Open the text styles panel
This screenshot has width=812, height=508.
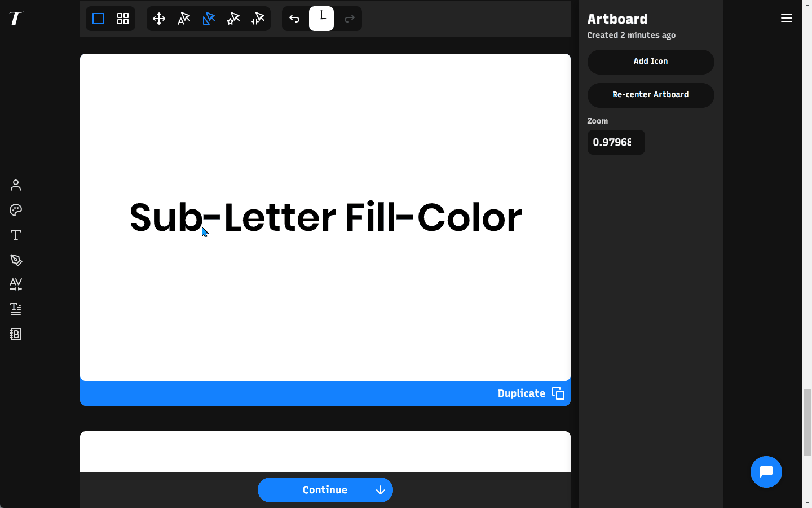tap(15, 309)
